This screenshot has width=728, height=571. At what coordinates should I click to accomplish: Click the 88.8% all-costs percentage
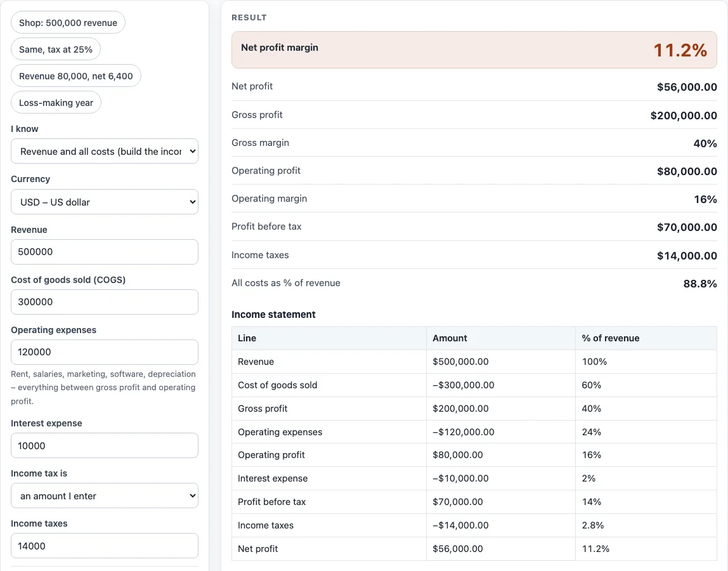(700, 284)
